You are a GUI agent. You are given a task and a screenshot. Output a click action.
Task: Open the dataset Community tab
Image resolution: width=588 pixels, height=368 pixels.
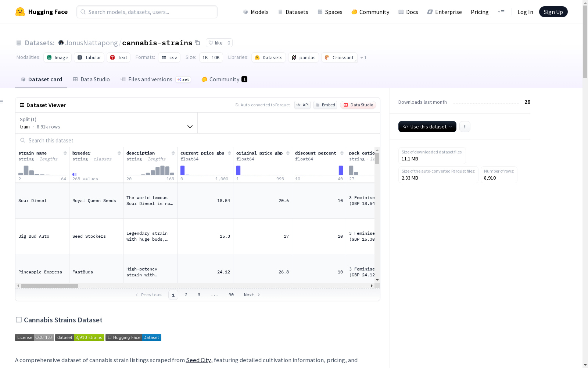click(225, 79)
